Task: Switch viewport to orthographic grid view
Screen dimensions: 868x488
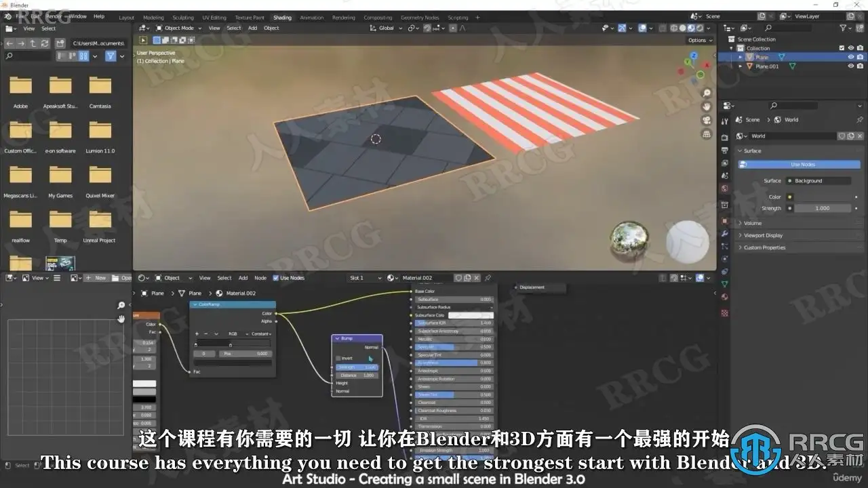Action: pos(707,134)
